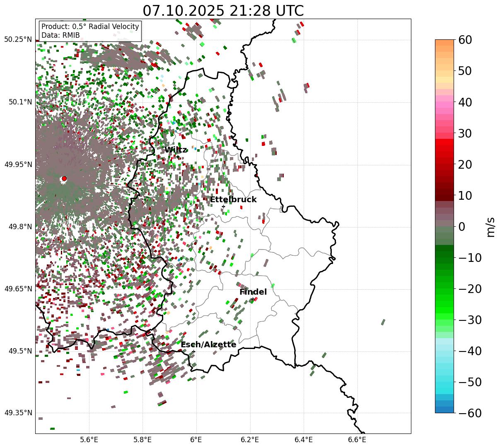Pick the bright red colorbar segment near 25
The width and height of the screenshot is (500, 448).
click(444, 142)
